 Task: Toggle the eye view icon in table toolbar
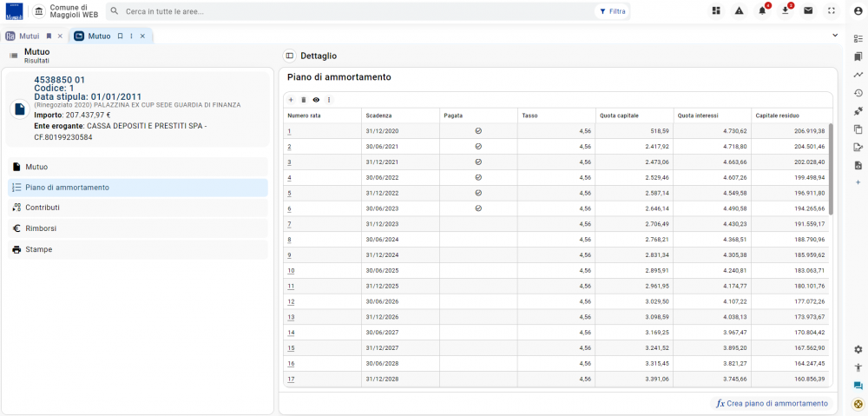pos(316,100)
